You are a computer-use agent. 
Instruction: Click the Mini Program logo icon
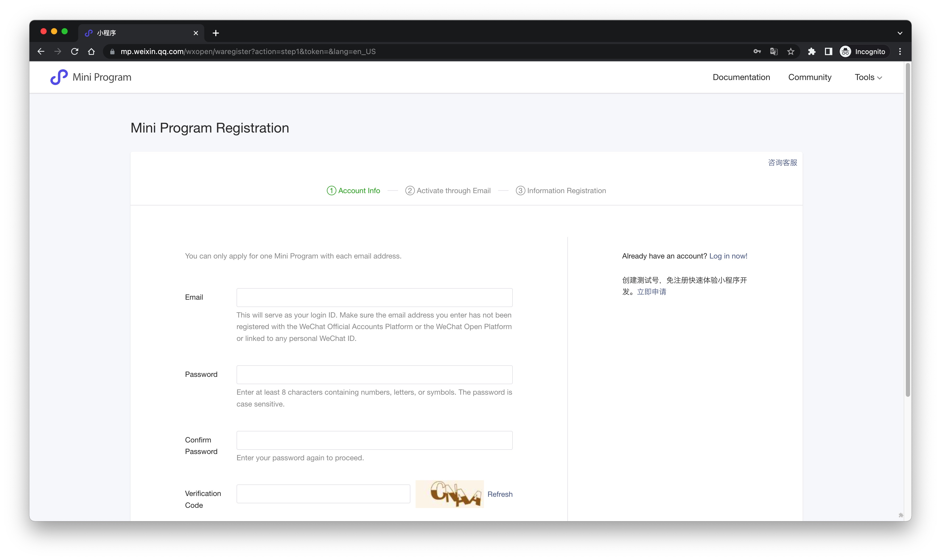pyautogui.click(x=59, y=77)
